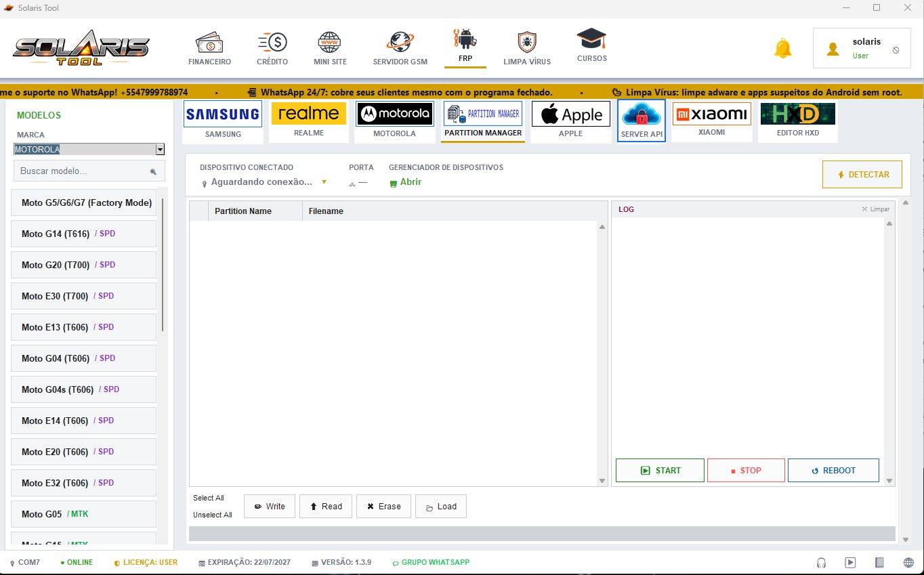Select Moto G20 (T700) model
The image size is (924, 575).
pos(84,265)
